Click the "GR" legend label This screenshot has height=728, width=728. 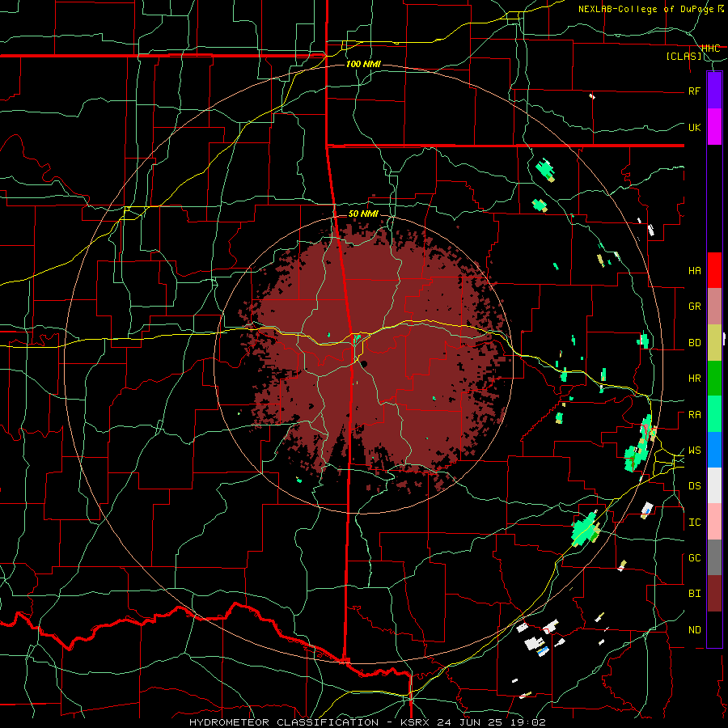tap(694, 307)
